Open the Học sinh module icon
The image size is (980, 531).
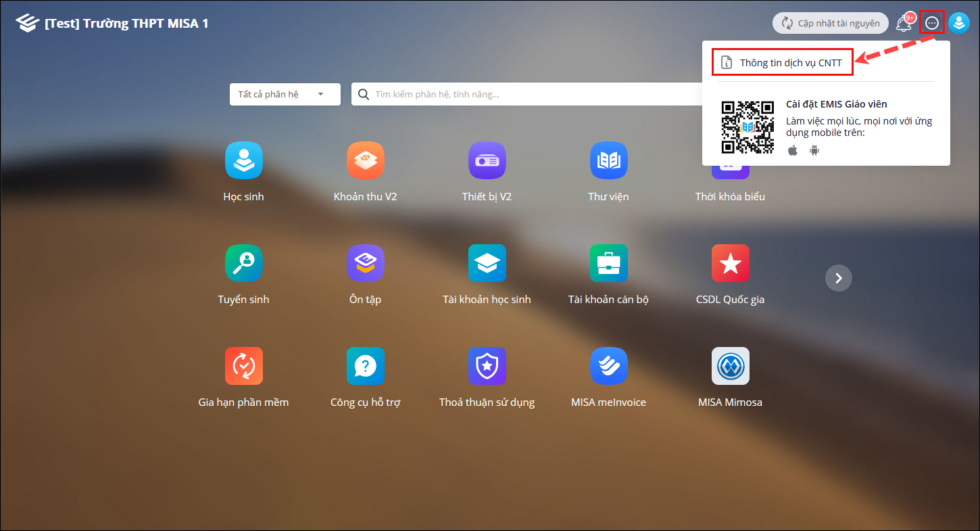pyautogui.click(x=243, y=160)
